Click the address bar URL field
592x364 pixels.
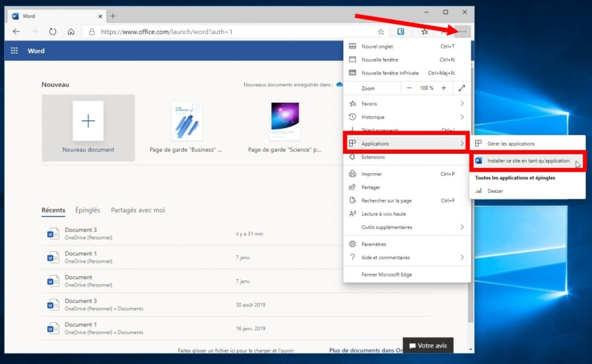point(231,32)
